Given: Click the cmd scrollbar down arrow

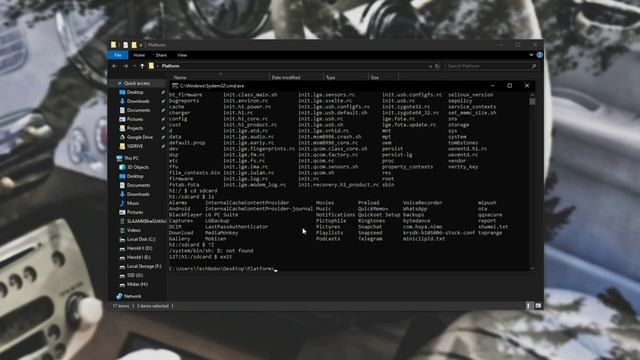Looking at the screenshot, I should click(x=532, y=269).
